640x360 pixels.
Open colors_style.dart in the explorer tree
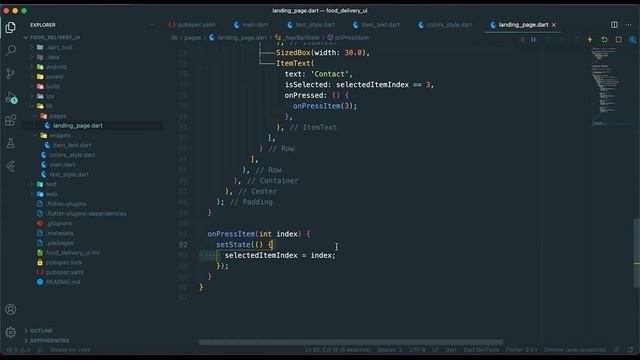(x=72, y=155)
